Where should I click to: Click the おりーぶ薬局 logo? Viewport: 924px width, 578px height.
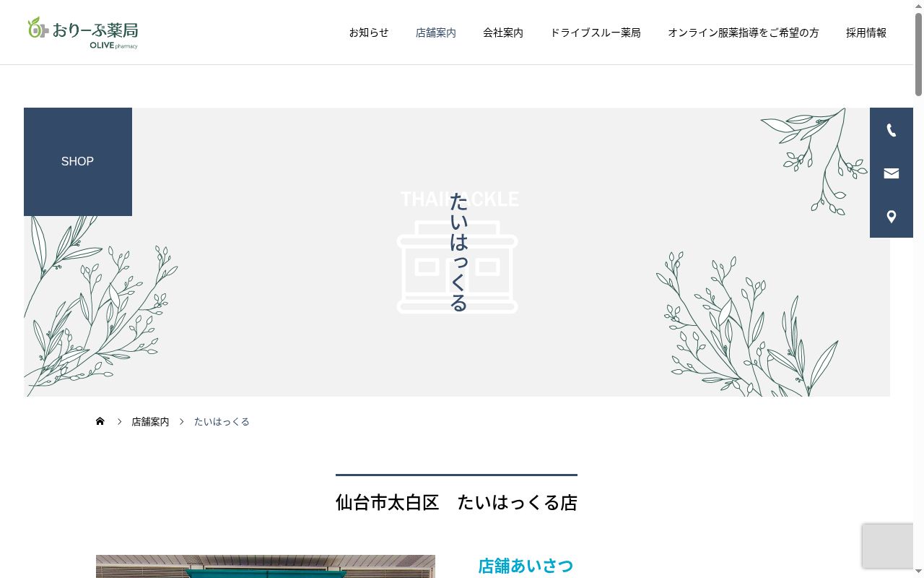coord(82,33)
